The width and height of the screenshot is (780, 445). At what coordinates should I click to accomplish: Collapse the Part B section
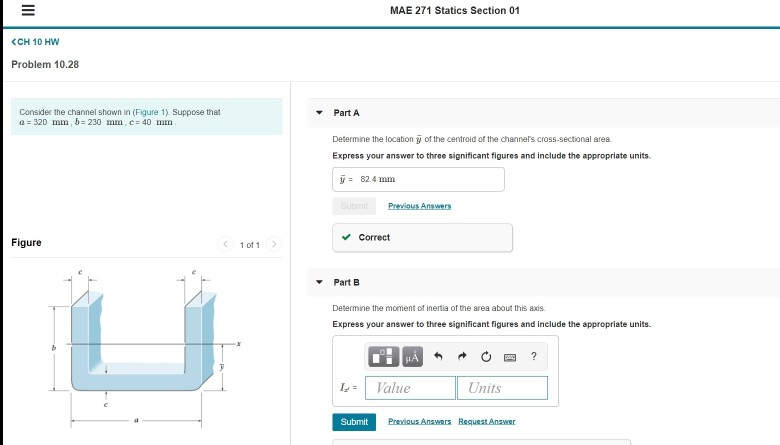319,282
